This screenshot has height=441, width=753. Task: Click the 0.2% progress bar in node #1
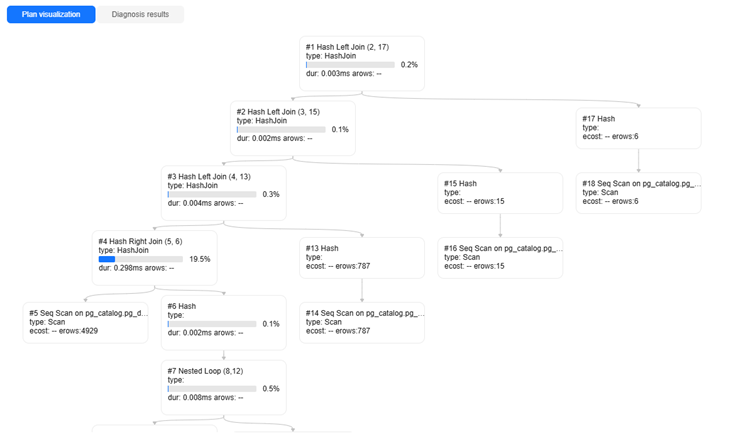[x=350, y=65]
